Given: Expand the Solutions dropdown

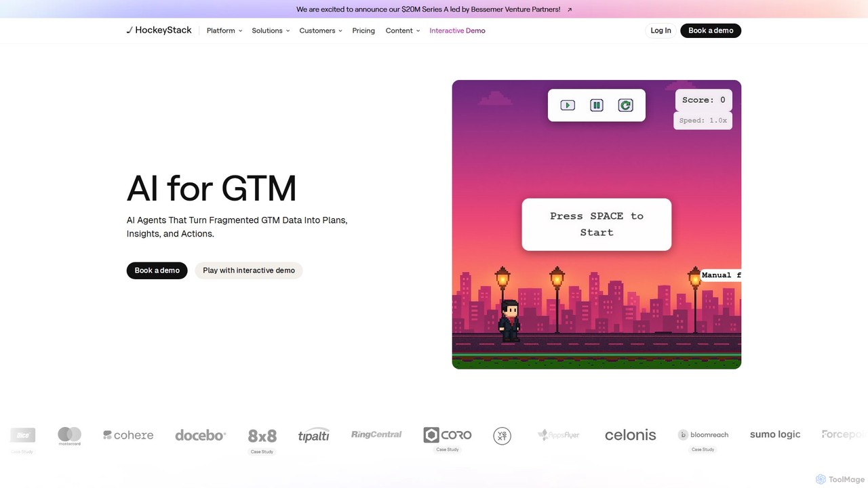Looking at the screenshot, I should click(x=271, y=30).
